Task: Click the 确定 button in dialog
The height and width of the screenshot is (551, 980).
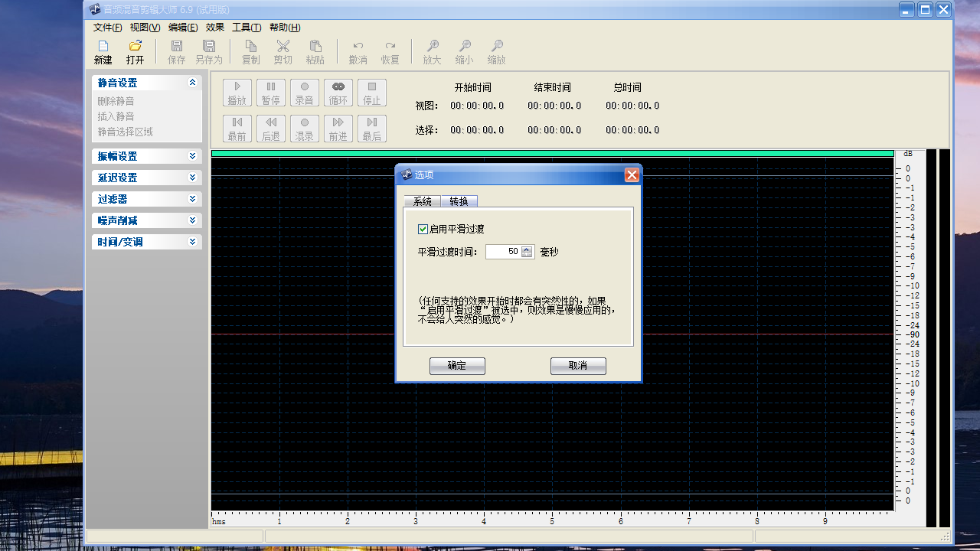Action: point(457,366)
